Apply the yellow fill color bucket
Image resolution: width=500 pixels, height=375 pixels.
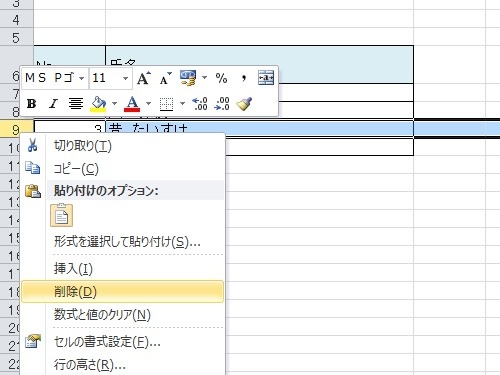(99, 104)
